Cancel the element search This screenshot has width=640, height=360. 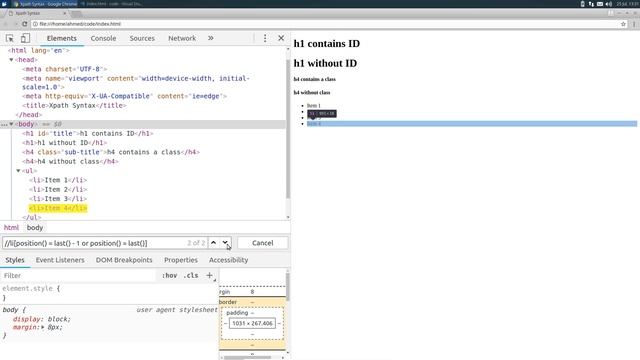pos(262,243)
